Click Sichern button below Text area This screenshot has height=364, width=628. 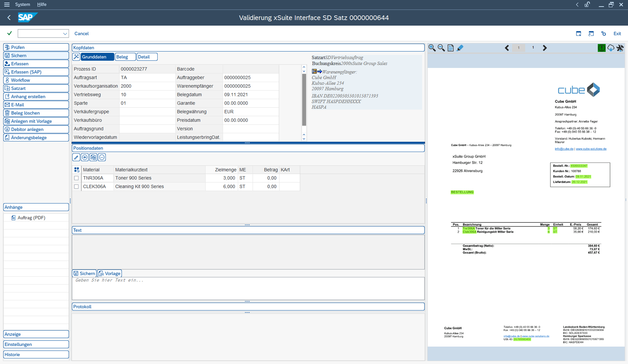pos(84,273)
